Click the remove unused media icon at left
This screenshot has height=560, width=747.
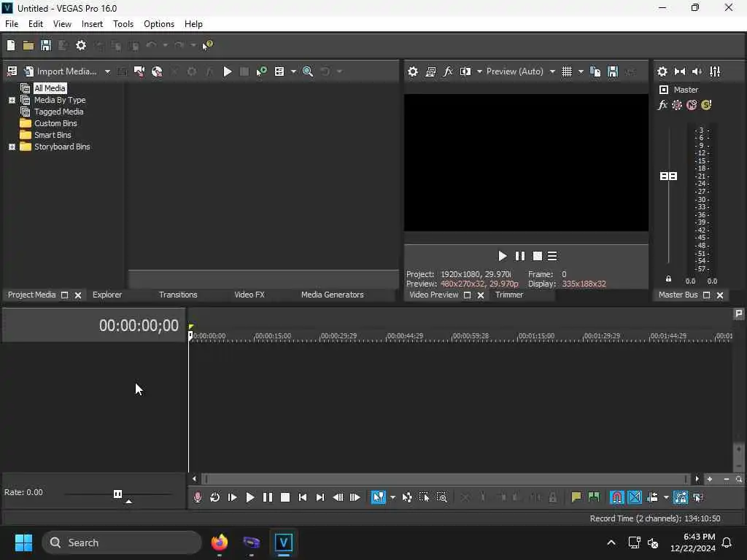pyautogui.click(x=12, y=71)
